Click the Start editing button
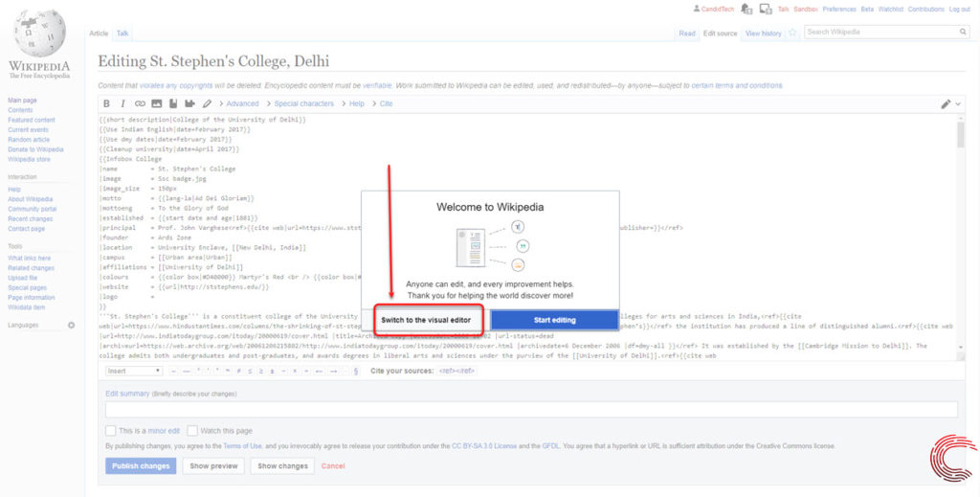The image size is (980, 497). 554,320
